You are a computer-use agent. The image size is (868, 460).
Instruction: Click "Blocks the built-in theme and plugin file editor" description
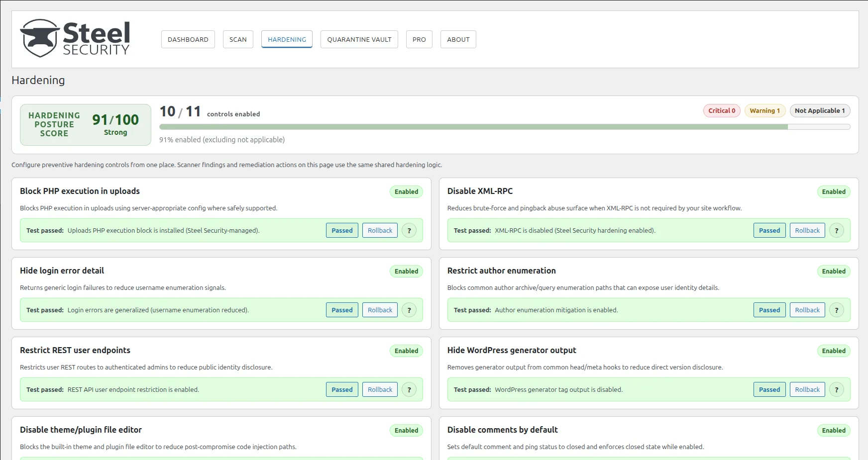158,447
